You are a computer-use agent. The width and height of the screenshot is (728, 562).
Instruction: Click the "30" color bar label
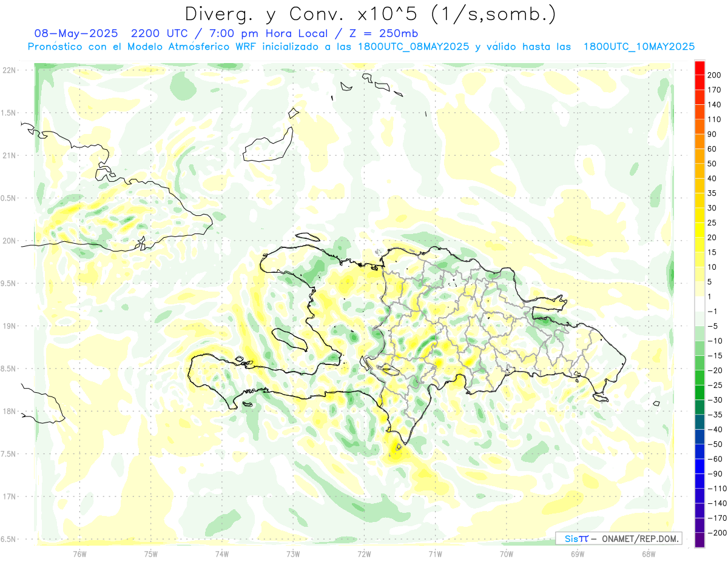[x=712, y=208]
